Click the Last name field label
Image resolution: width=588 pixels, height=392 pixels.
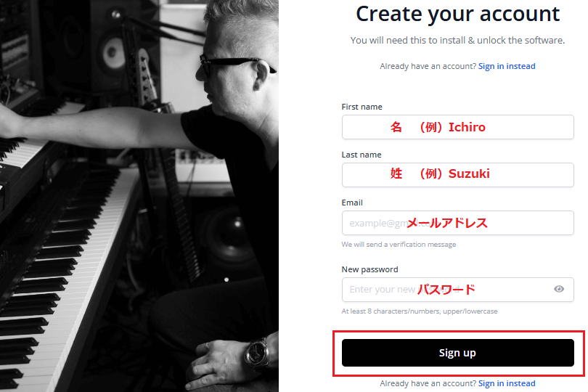pos(362,155)
